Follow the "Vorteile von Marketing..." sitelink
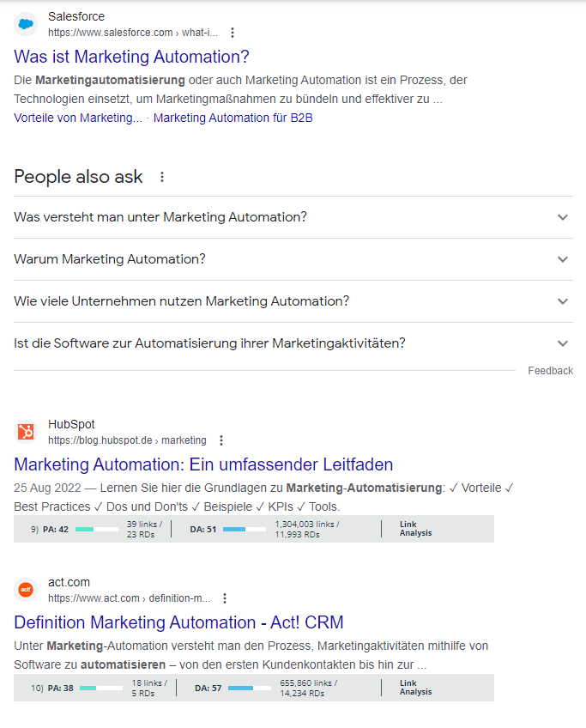Screen dimensions: 586x728 pyautogui.click(x=78, y=118)
